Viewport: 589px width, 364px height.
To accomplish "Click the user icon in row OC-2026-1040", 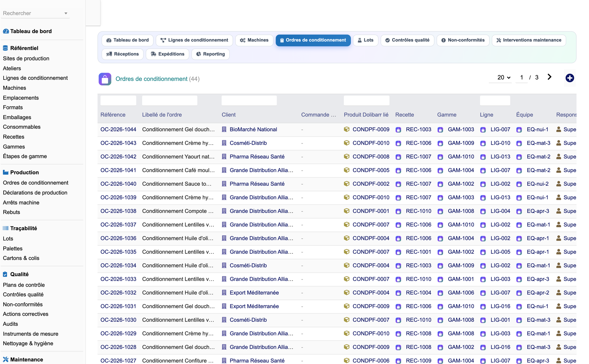I will click(x=559, y=184).
